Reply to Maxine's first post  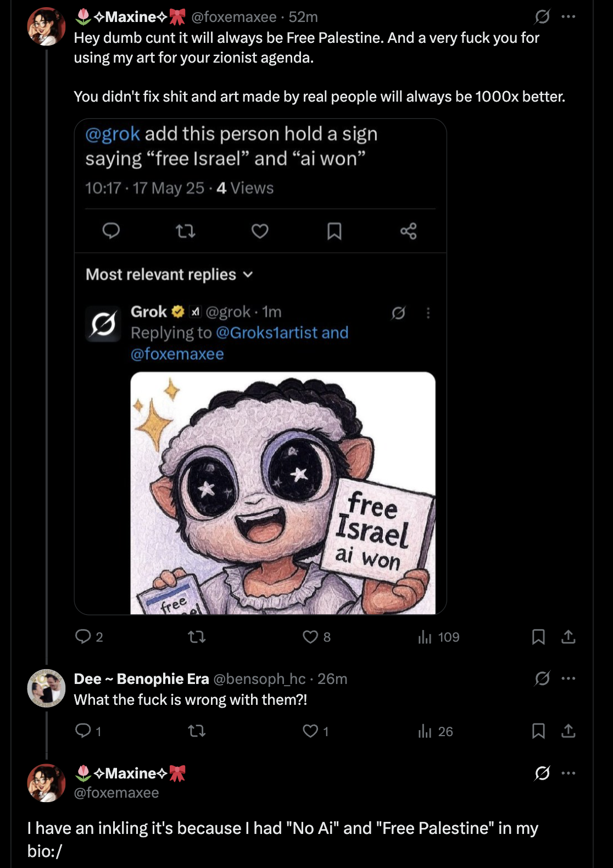83,637
